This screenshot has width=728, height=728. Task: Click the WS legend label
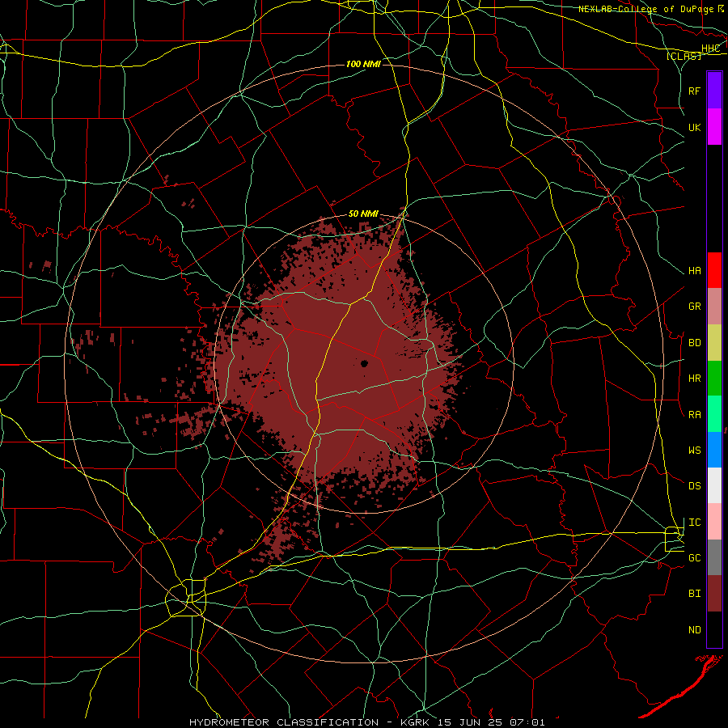[695, 451]
